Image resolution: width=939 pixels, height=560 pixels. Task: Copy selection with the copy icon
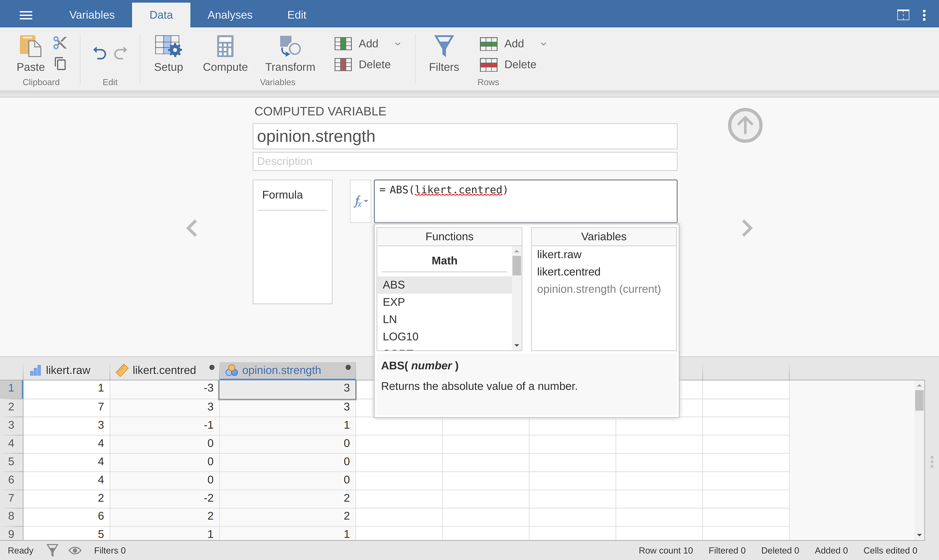(x=60, y=64)
